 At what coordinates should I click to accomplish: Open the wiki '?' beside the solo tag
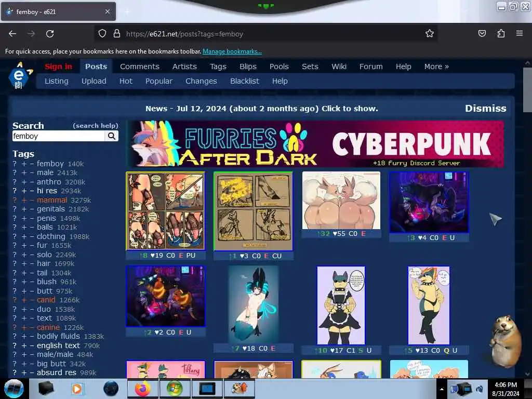(15, 255)
